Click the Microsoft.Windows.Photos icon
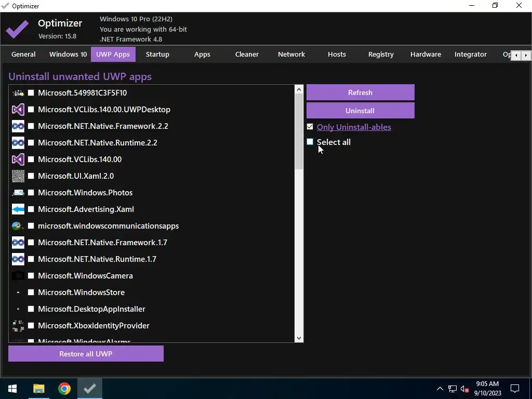532x399 pixels. 18,193
